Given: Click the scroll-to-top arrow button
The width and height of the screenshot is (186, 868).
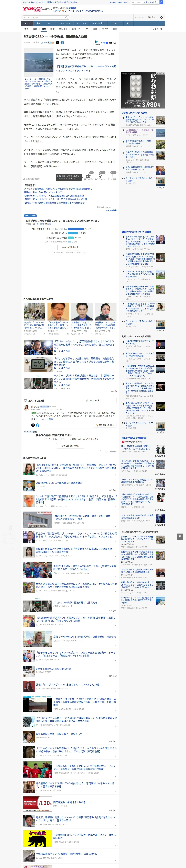Looking at the screenshot, I should pyautogui.click(x=180, y=536).
